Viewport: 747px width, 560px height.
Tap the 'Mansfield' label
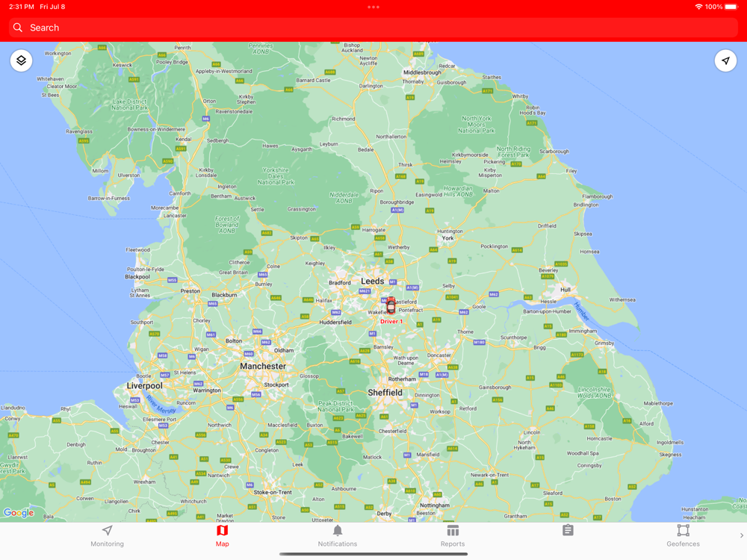(428, 454)
